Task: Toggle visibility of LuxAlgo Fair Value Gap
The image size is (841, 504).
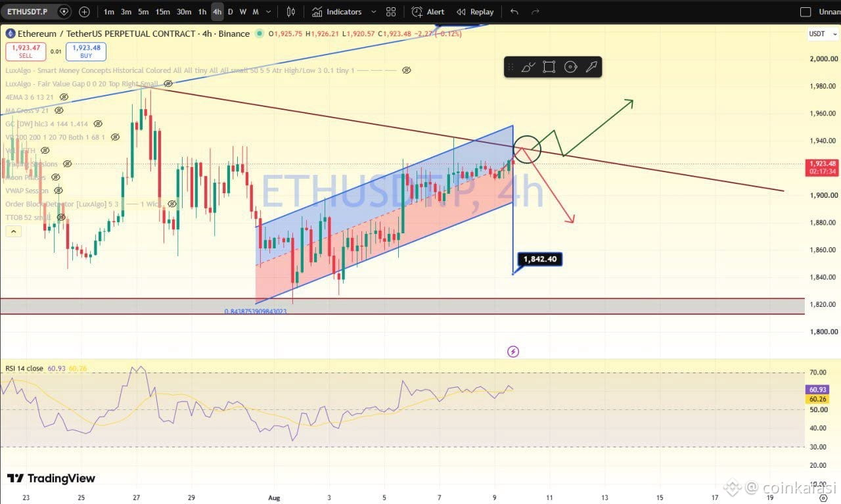Action: (x=168, y=83)
